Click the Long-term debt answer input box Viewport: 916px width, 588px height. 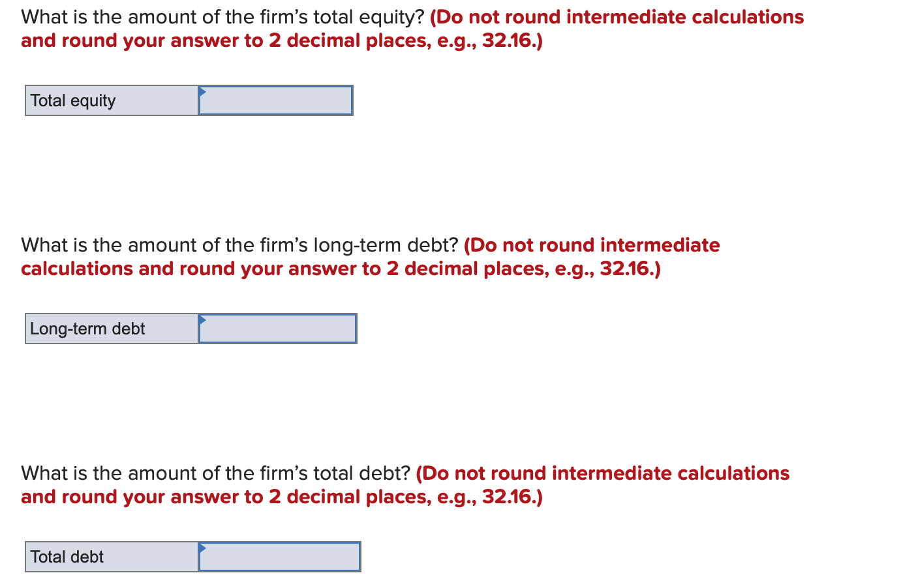(278, 329)
